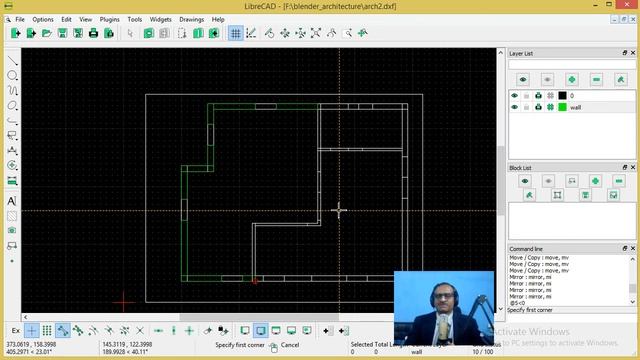This screenshot has width=640, height=360.
Task: Toggle visibility of wall layer
Action: 514,107
